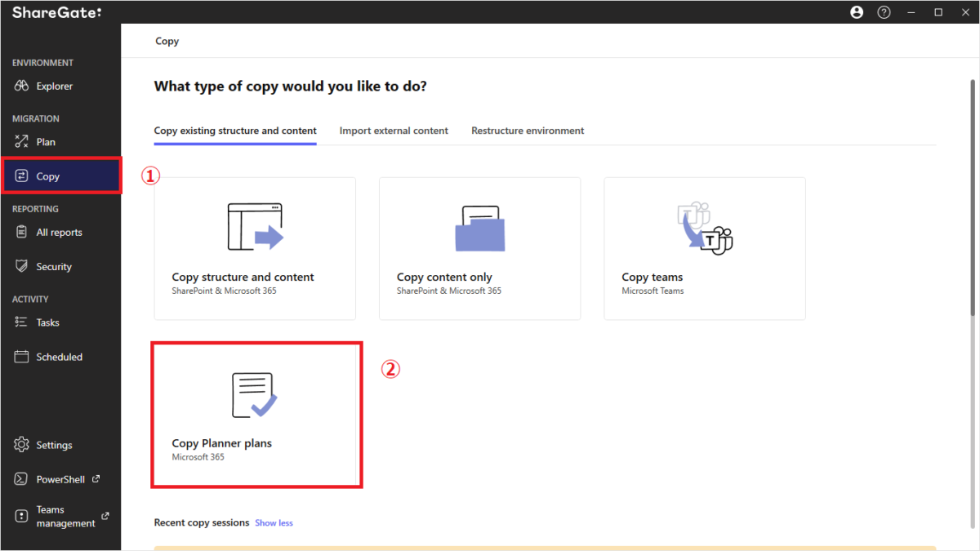Select the Copy existing structure and content tab
The image size is (980, 551).
point(234,131)
